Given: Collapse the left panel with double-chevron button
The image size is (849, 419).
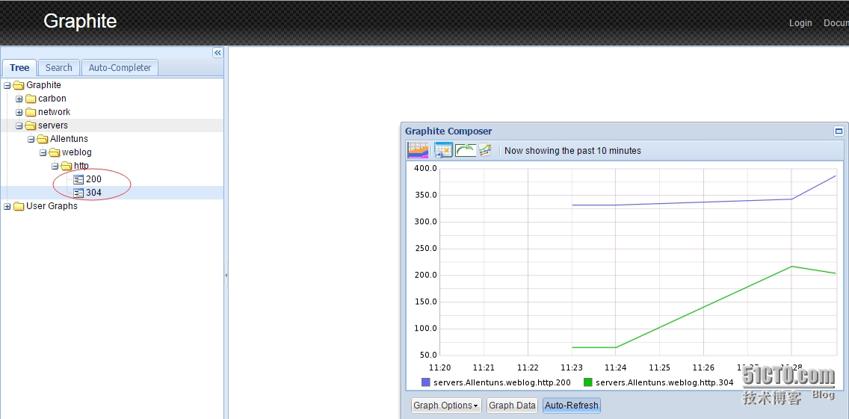Looking at the screenshot, I should click(x=218, y=53).
